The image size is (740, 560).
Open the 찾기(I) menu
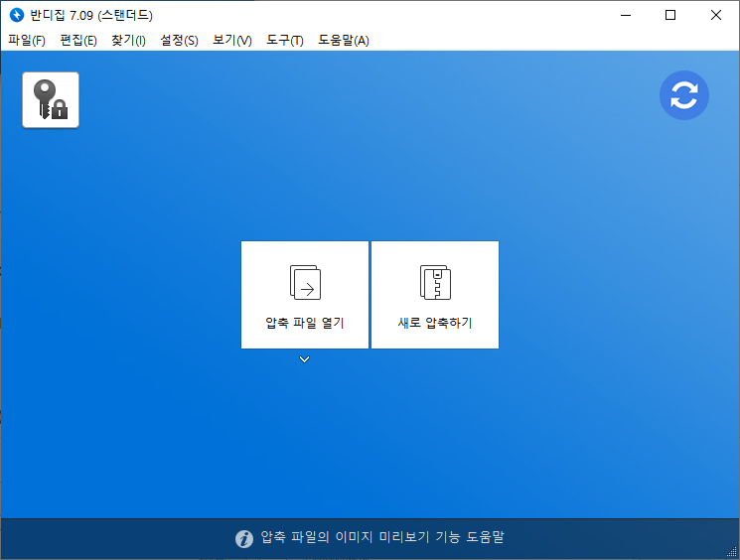point(128,41)
